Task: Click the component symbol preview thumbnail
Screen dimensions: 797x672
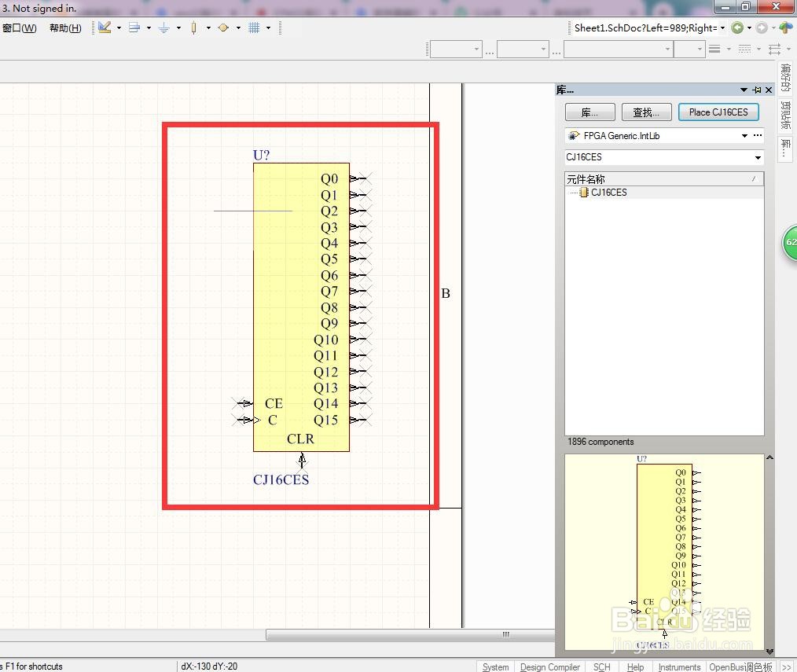Action: click(665, 552)
